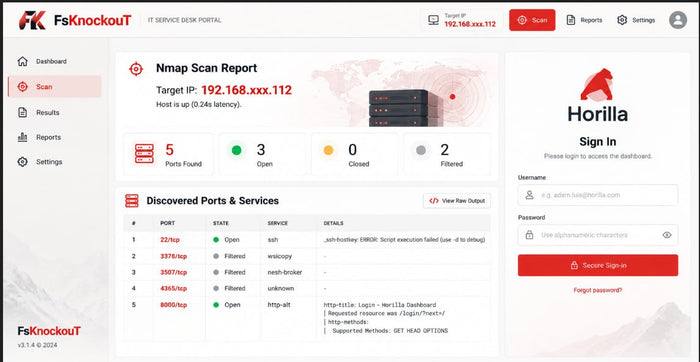
Task: Click the Secure Sign-in button
Action: point(598,265)
